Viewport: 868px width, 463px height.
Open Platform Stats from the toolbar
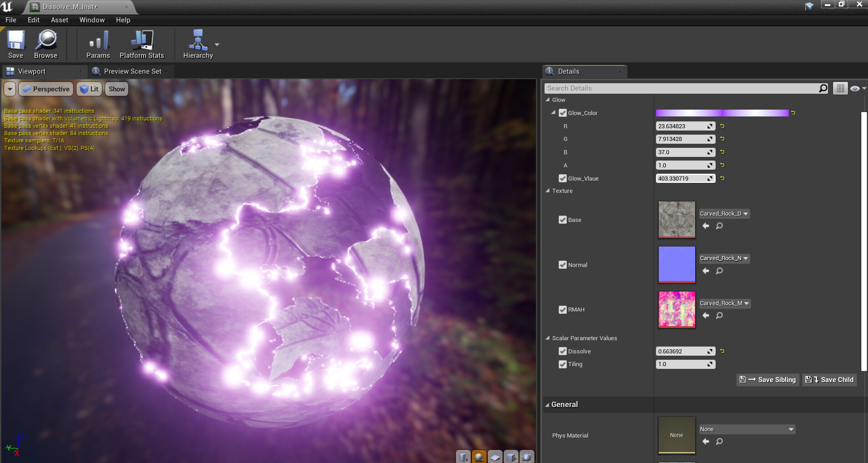pyautogui.click(x=141, y=43)
